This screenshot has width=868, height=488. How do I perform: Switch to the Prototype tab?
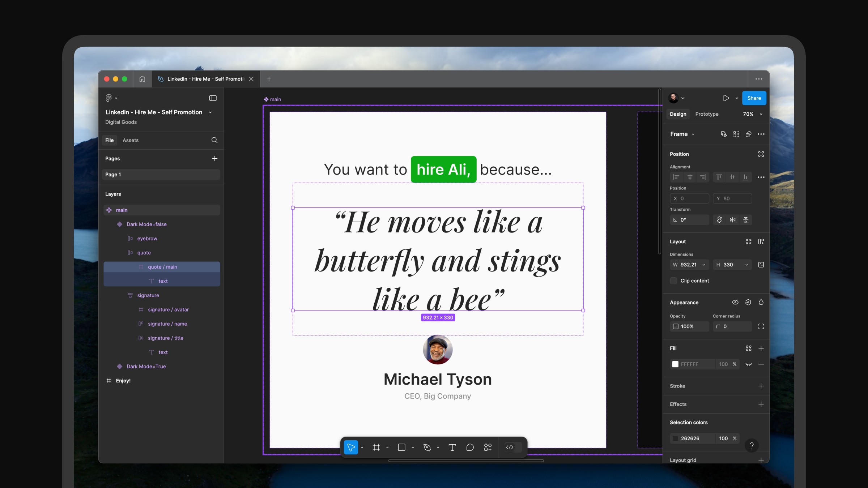pos(707,114)
